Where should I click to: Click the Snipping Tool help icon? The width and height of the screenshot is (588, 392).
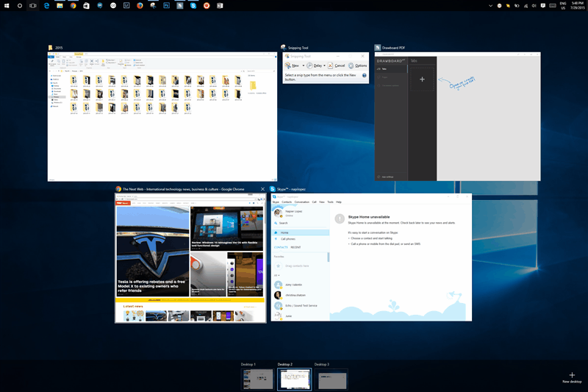[364, 76]
